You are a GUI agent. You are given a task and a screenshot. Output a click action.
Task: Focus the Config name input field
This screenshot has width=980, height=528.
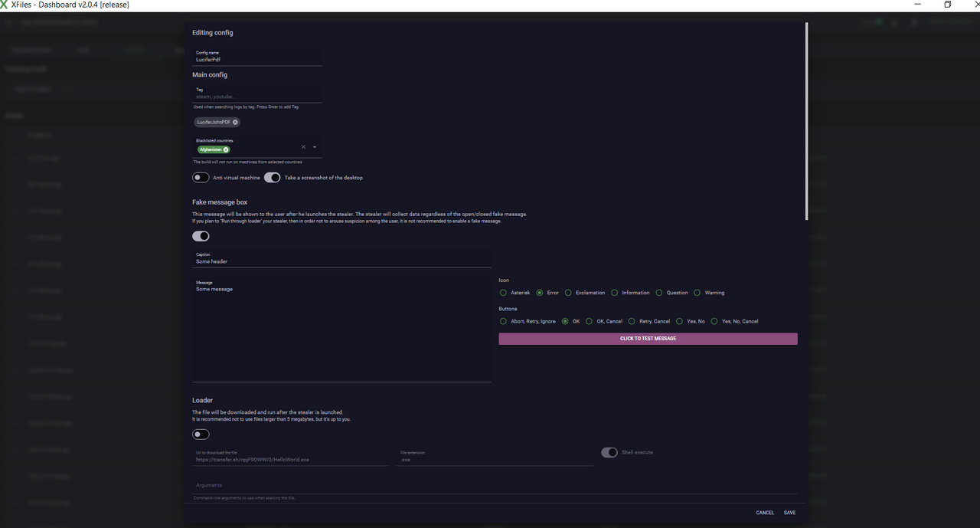256,59
